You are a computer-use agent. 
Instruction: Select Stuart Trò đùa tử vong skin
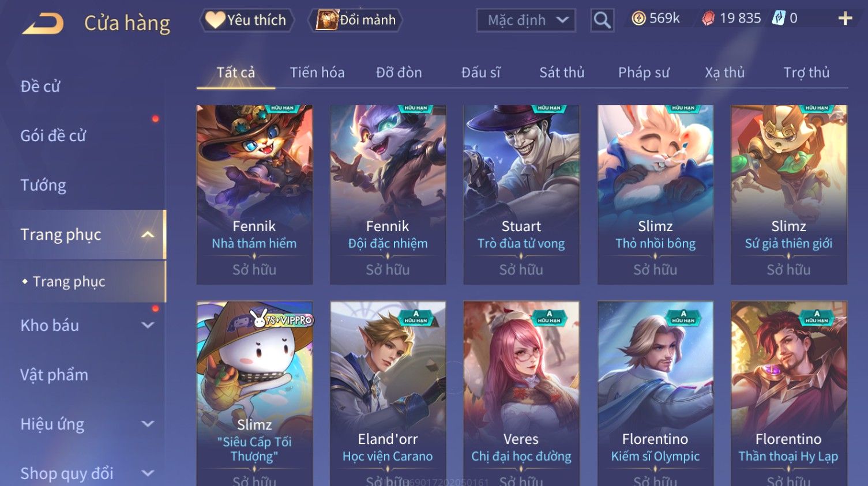(x=521, y=194)
